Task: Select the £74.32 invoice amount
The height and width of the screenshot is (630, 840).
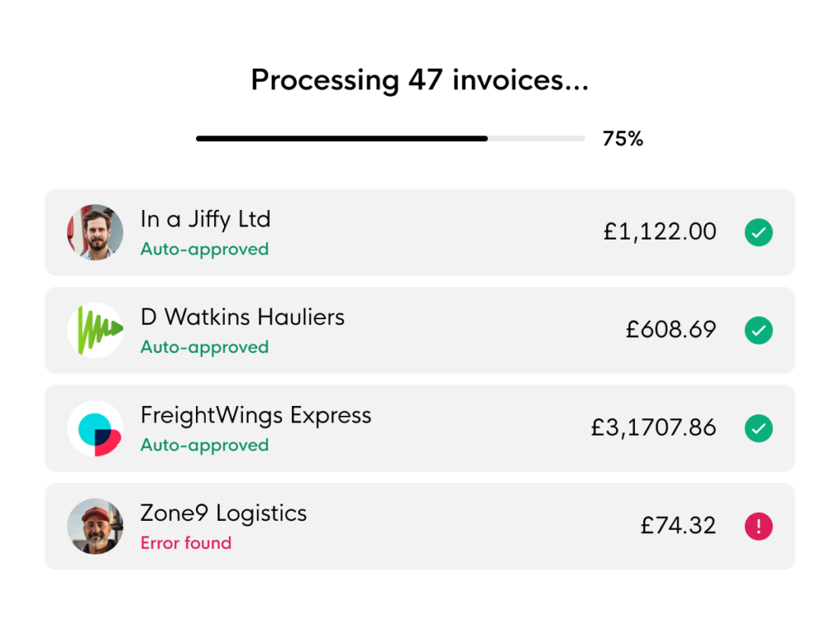Action: pyautogui.click(x=678, y=526)
